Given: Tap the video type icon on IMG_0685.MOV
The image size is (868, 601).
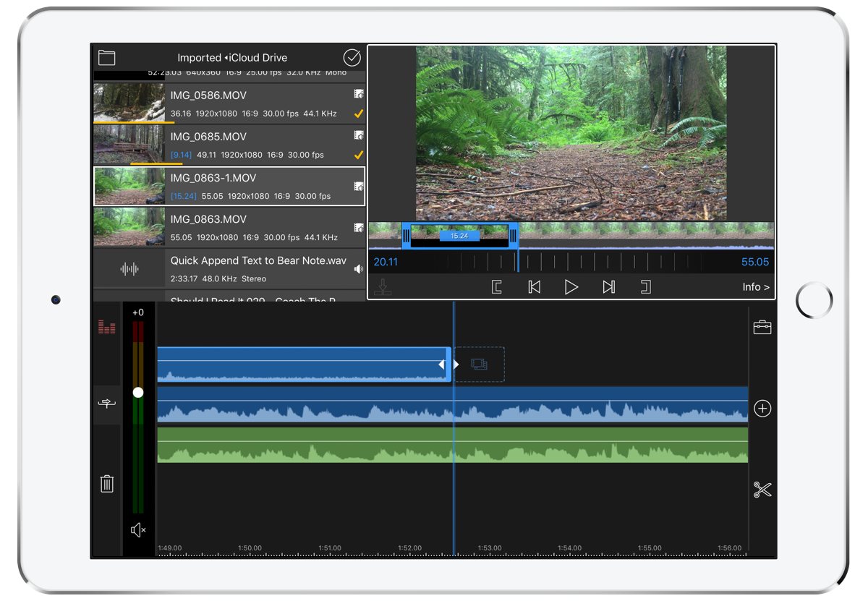Looking at the screenshot, I should coord(358,135).
